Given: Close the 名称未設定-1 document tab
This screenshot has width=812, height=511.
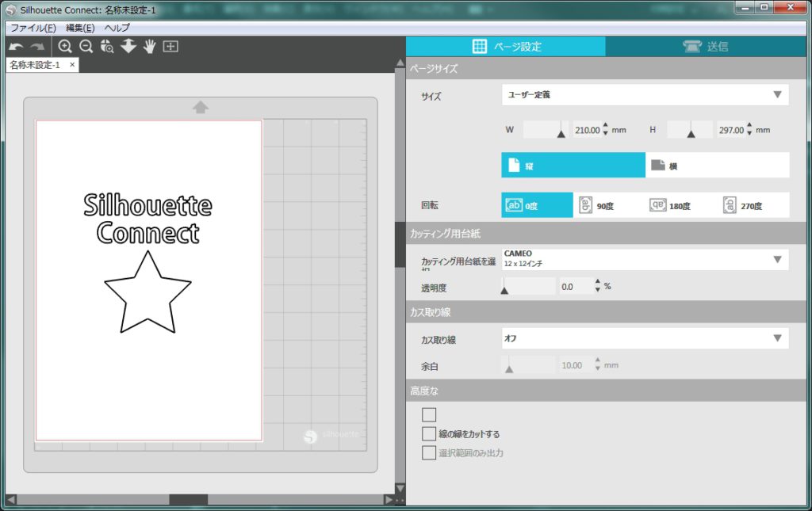Looking at the screenshot, I should tap(72, 65).
